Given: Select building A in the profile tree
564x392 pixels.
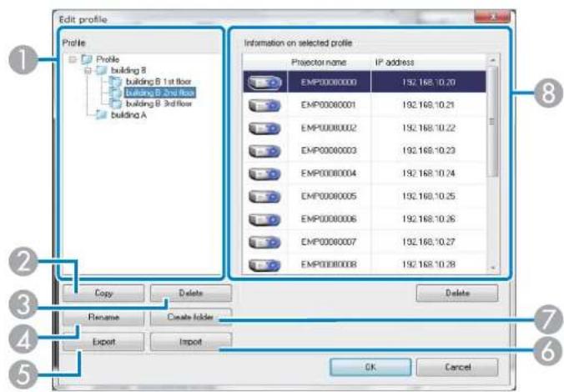Looking at the screenshot, I should [128, 115].
